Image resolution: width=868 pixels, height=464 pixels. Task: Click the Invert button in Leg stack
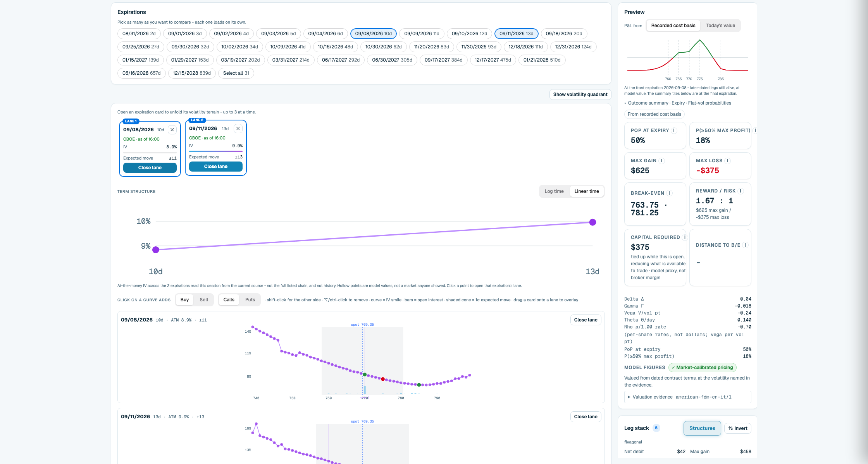[738, 428]
